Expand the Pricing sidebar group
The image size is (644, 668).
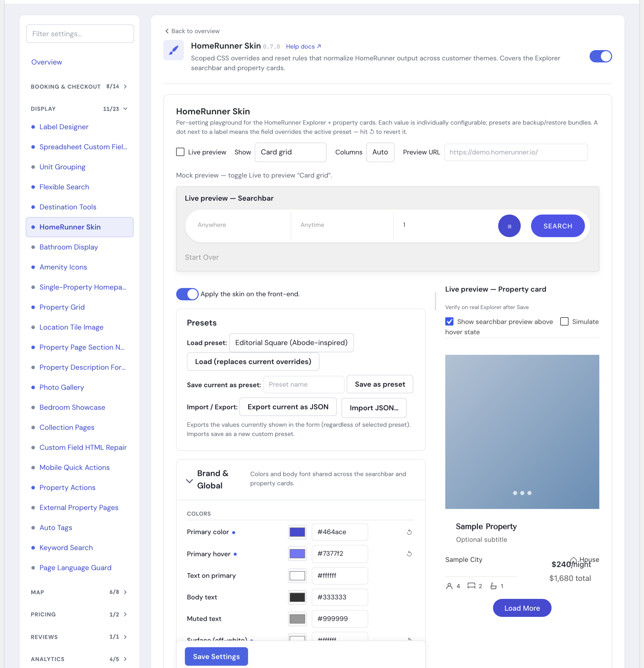click(x=79, y=614)
